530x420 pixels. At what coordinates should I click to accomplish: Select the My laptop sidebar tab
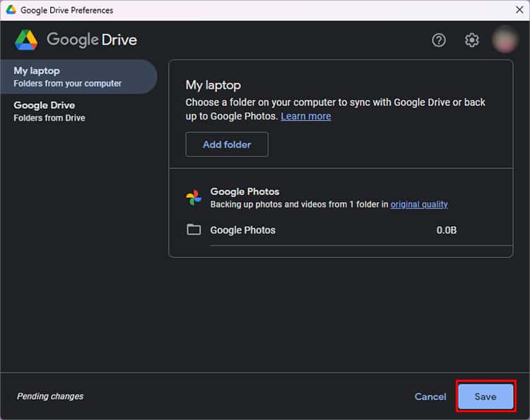coord(78,77)
